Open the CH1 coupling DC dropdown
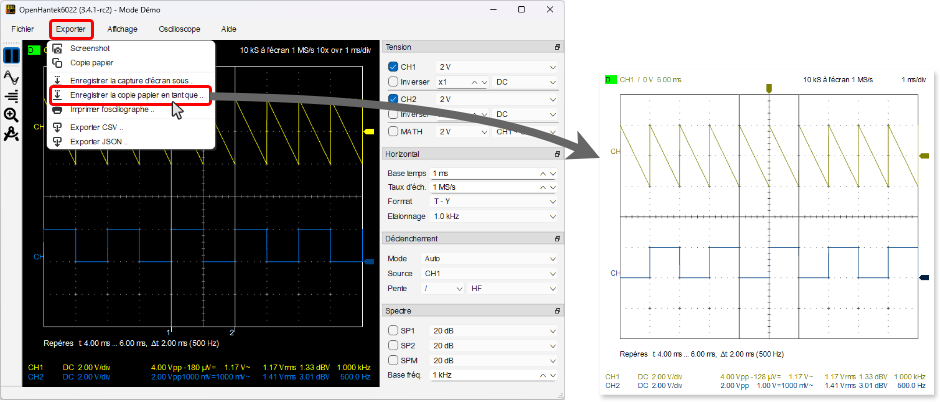The width and height of the screenshot is (940, 402). (x=526, y=81)
